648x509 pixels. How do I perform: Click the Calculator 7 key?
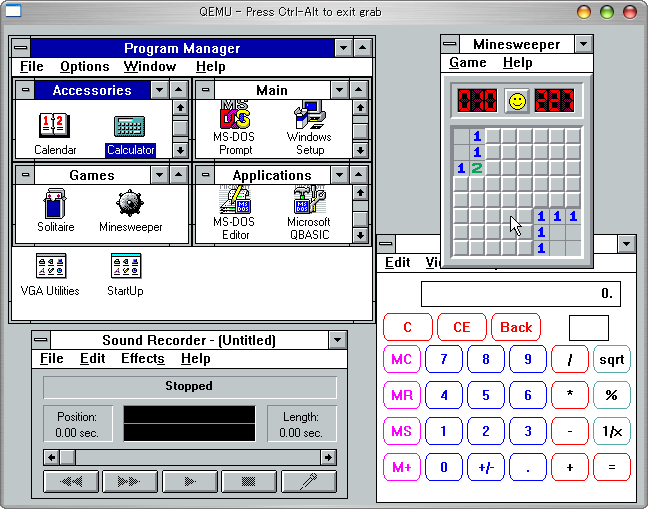tap(444, 359)
